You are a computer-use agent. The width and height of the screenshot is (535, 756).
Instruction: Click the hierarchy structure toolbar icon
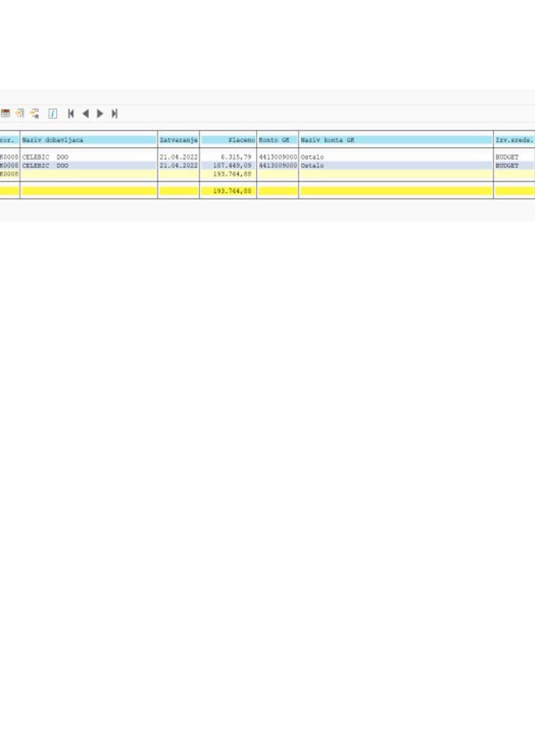pos(35,113)
